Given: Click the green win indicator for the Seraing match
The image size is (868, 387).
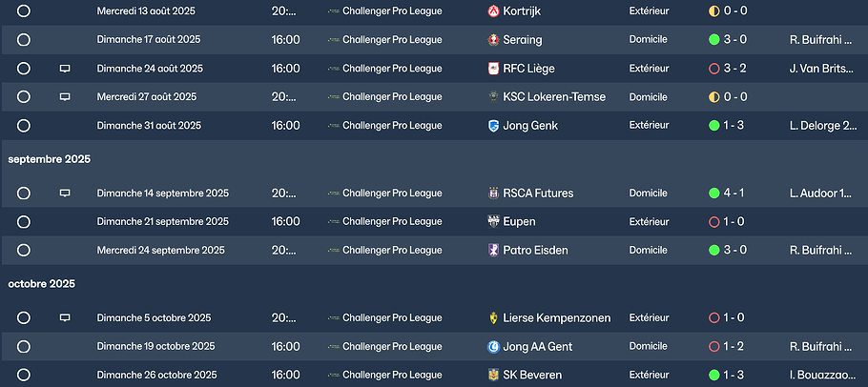Looking at the screenshot, I should pos(713,40).
